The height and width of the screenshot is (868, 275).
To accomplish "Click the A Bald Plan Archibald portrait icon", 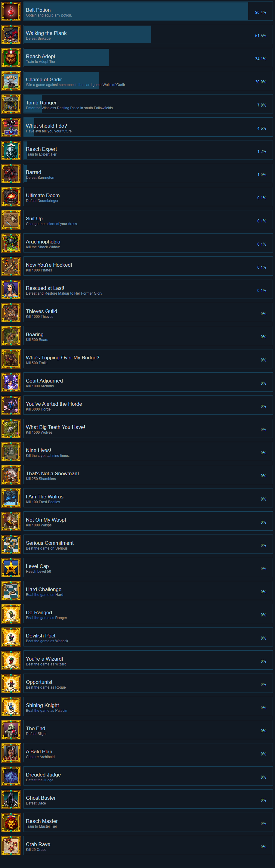I will coord(11,753).
